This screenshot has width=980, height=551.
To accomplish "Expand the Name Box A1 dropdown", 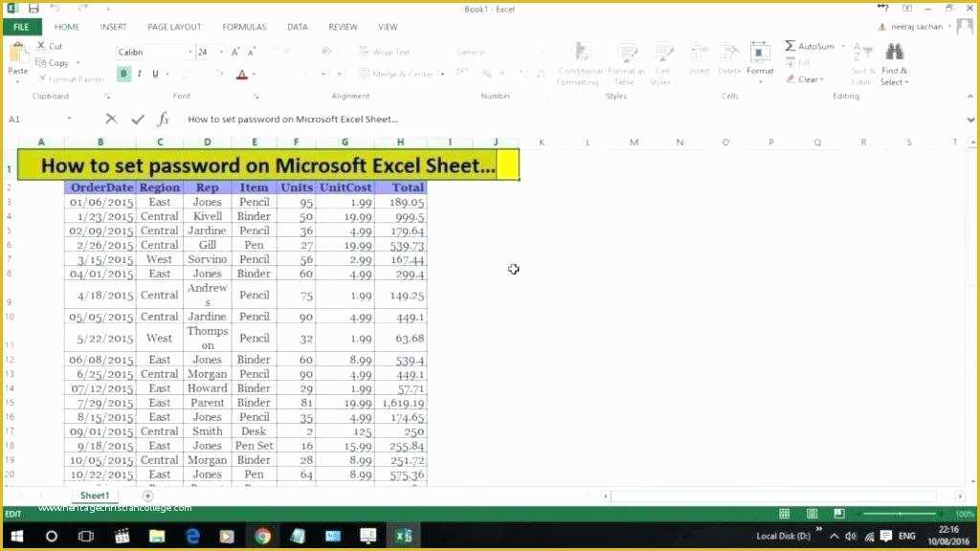I will (69, 119).
